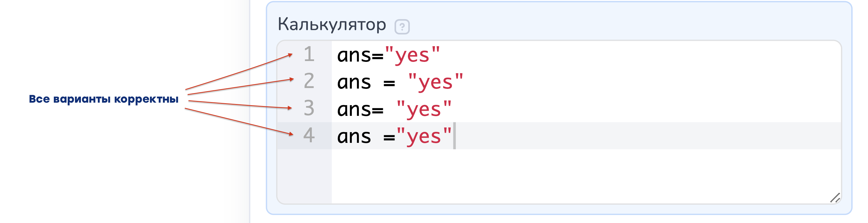
Task: Place cursor in "yes" string on line 4
Action: pyautogui.click(x=424, y=136)
